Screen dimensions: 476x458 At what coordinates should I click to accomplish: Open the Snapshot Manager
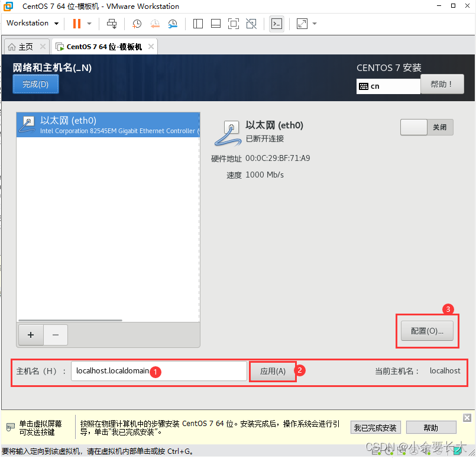[173, 23]
